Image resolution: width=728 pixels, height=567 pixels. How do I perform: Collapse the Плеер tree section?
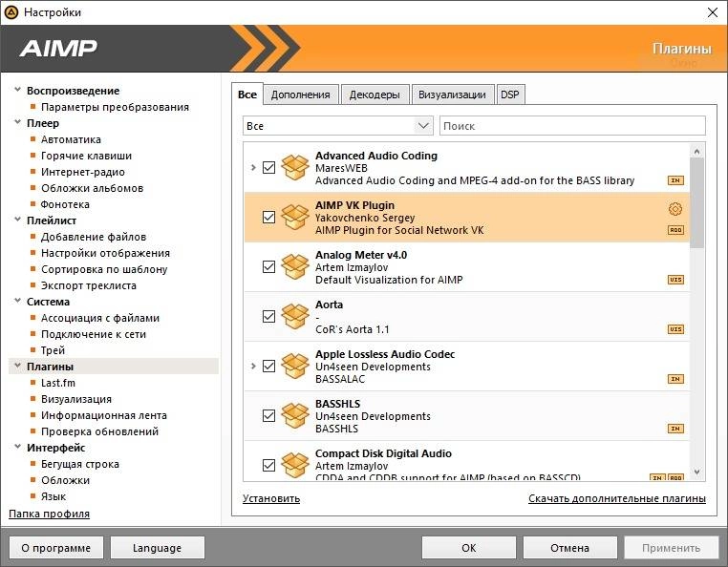[x=17, y=122]
